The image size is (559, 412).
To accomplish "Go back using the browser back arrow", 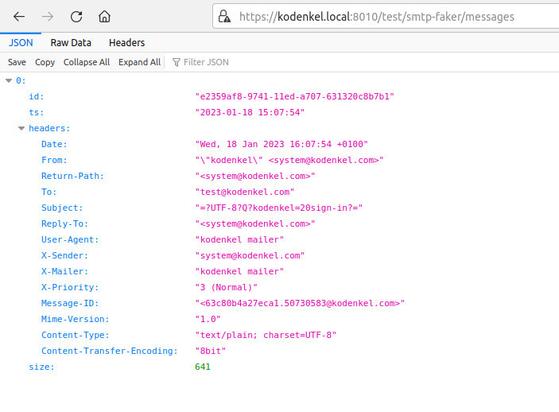I will (x=19, y=16).
